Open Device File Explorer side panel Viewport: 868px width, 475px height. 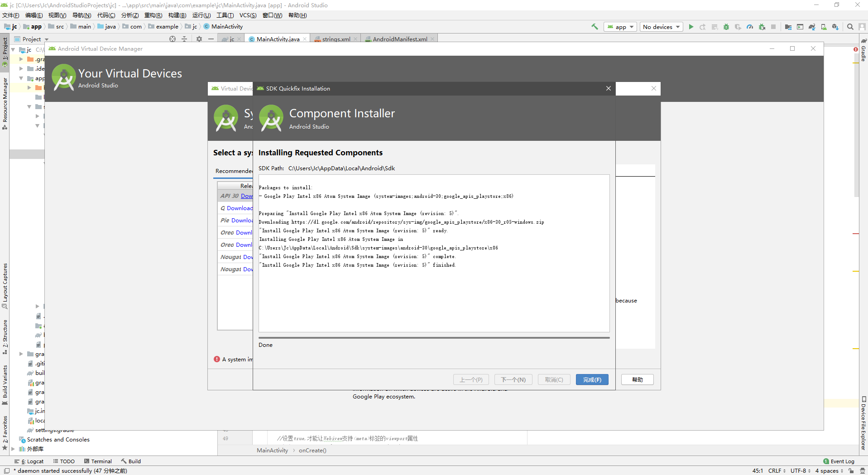tap(863, 423)
